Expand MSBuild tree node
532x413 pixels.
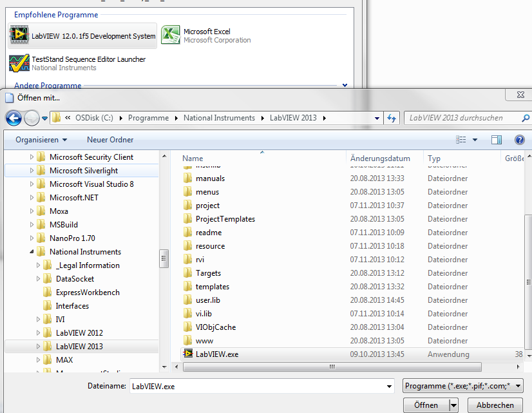[32, 225]
